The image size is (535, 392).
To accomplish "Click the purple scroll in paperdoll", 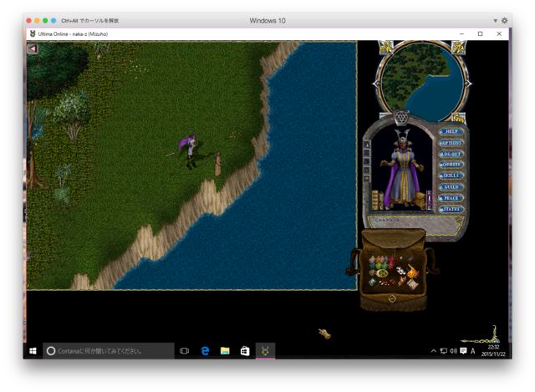I will tap(429, 200).
